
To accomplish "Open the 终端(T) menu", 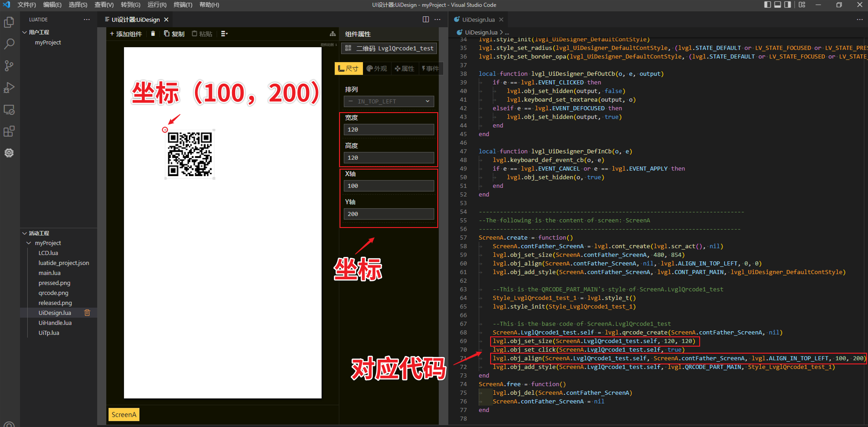I will point(182,5).
